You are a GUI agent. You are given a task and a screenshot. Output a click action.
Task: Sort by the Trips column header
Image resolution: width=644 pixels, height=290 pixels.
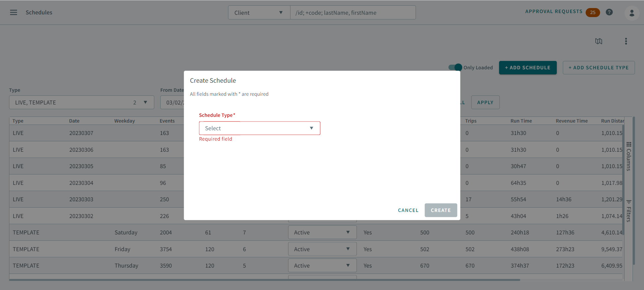pos(471,121)
